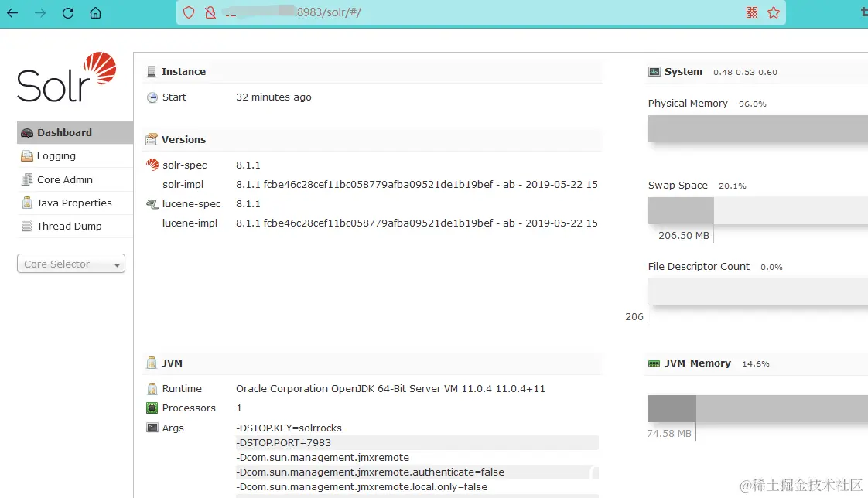Click the -Dcom.sun.management.jmxremote argument
The height and width of the screenshot is (498, 868).
(x=323, y=458)
